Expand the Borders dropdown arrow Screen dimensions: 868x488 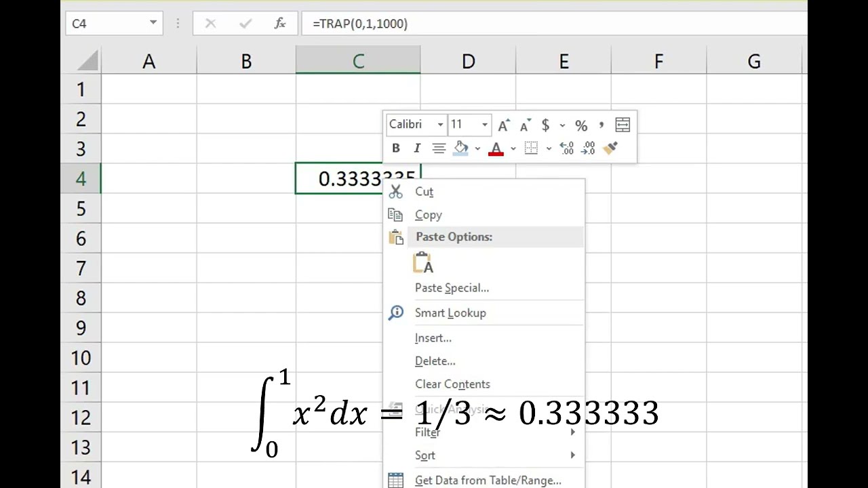coord(548,148)
